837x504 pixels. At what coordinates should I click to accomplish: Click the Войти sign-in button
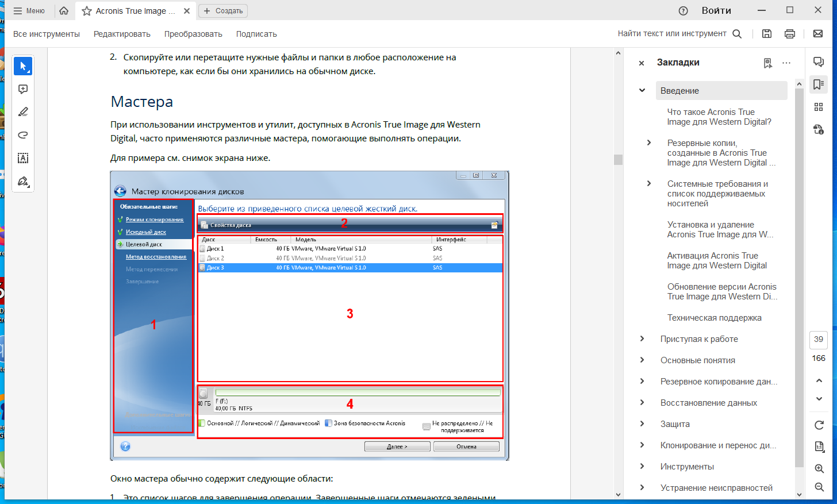click(x=716, y=10)
